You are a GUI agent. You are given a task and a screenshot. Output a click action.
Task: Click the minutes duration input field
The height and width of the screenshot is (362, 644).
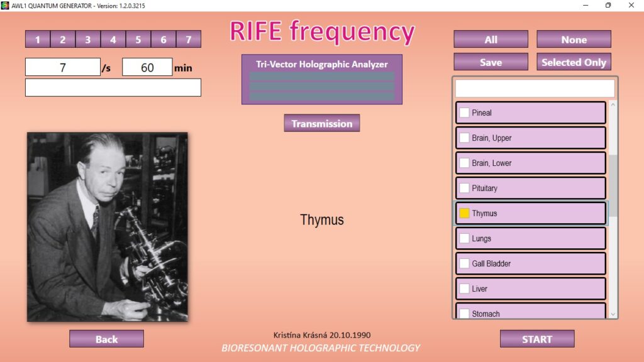coord(147,67)
